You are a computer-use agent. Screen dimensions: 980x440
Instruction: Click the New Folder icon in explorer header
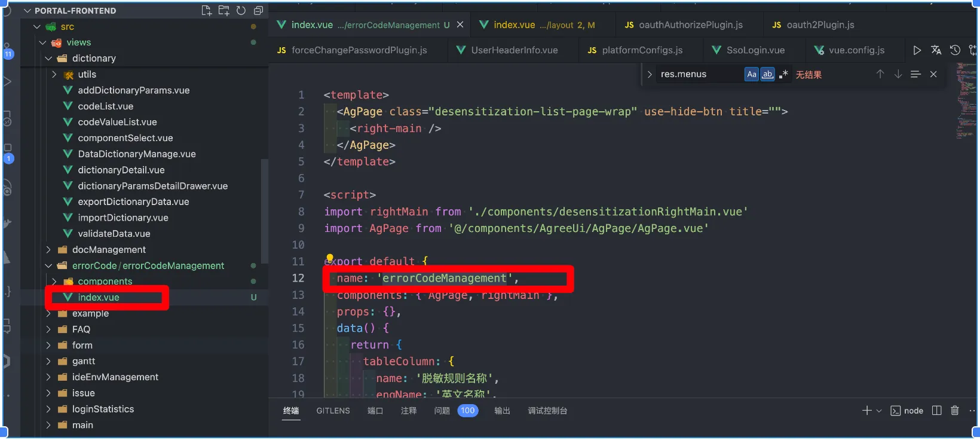point(223,10)
